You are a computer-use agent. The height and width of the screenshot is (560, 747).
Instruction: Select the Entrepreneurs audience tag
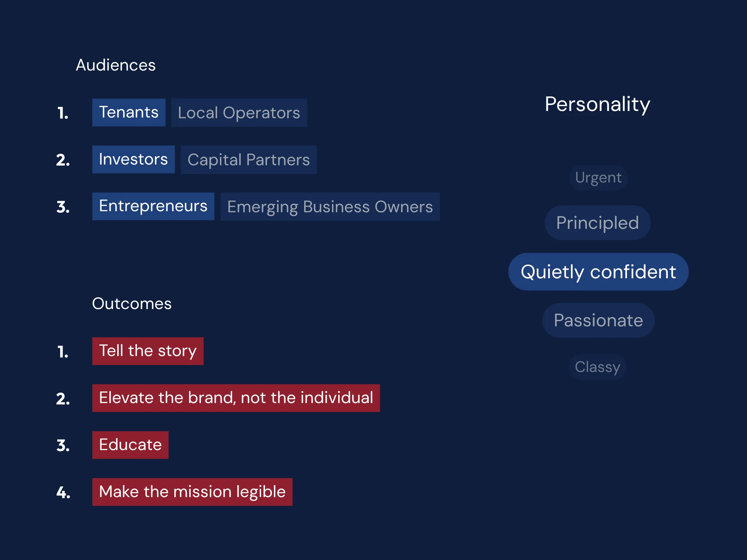(153, 206)
